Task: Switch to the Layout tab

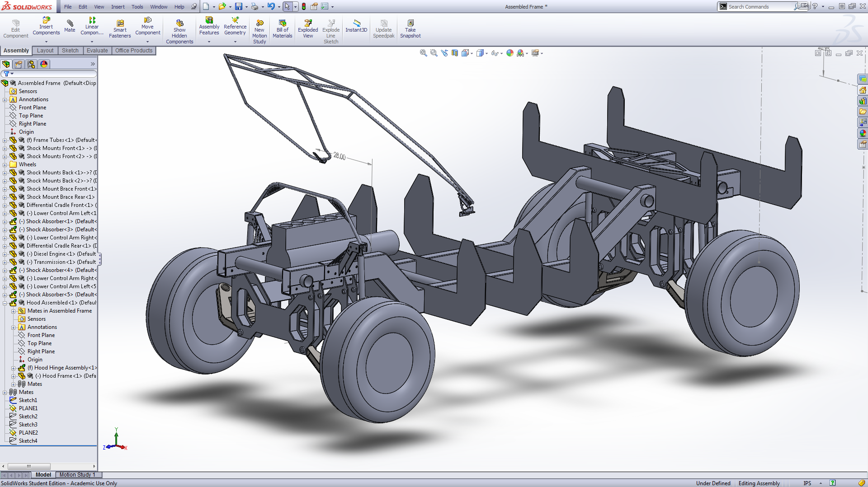Action: (45, 51)
